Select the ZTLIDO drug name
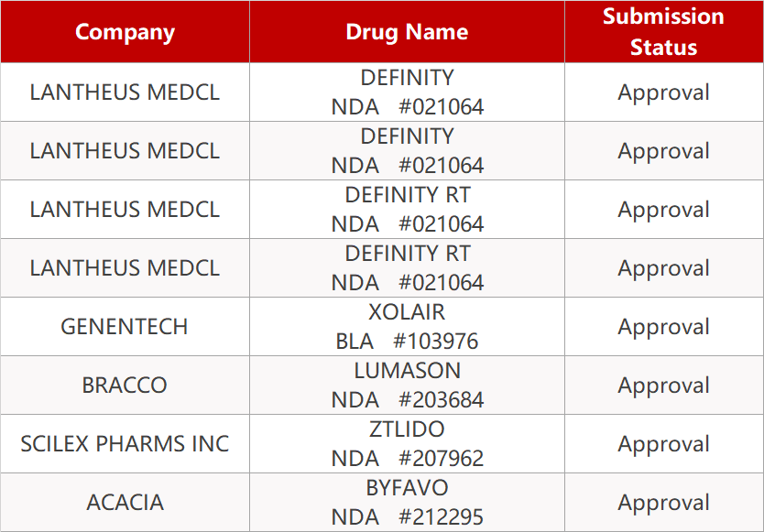 pos(407,429)
